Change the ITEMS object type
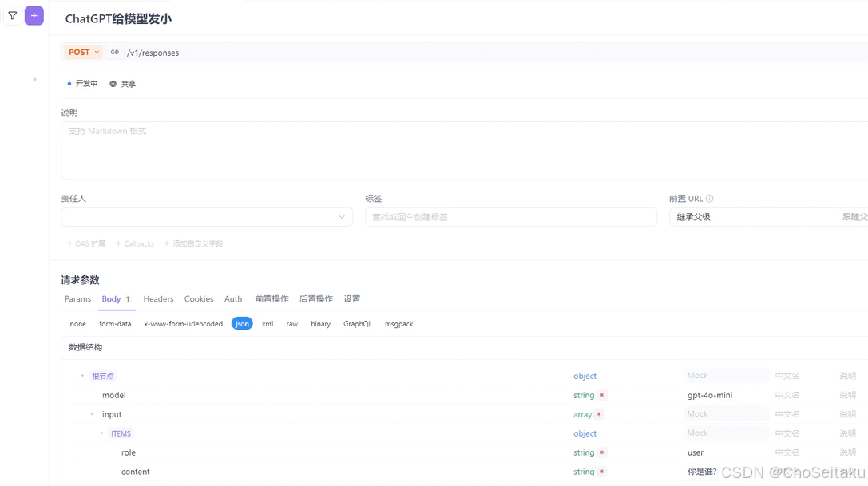The height and width of the screenshot is (486, 868). [x=585, y=433]
